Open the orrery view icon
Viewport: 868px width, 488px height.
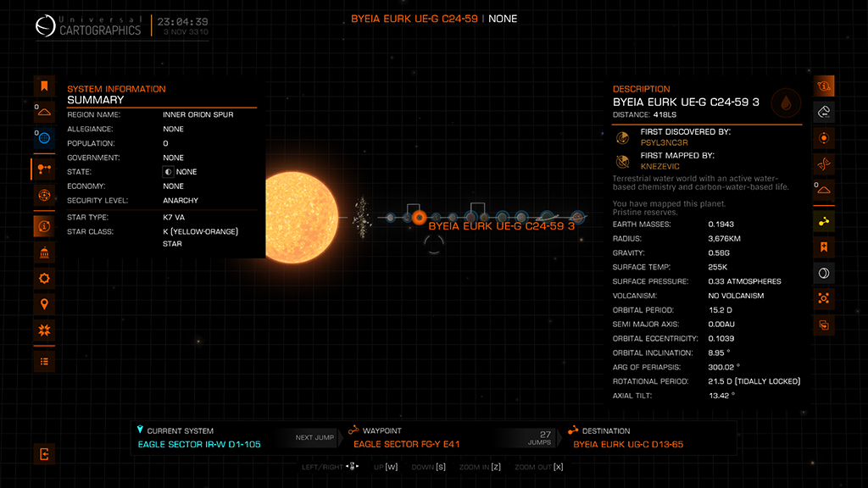(x=44, y=195)
